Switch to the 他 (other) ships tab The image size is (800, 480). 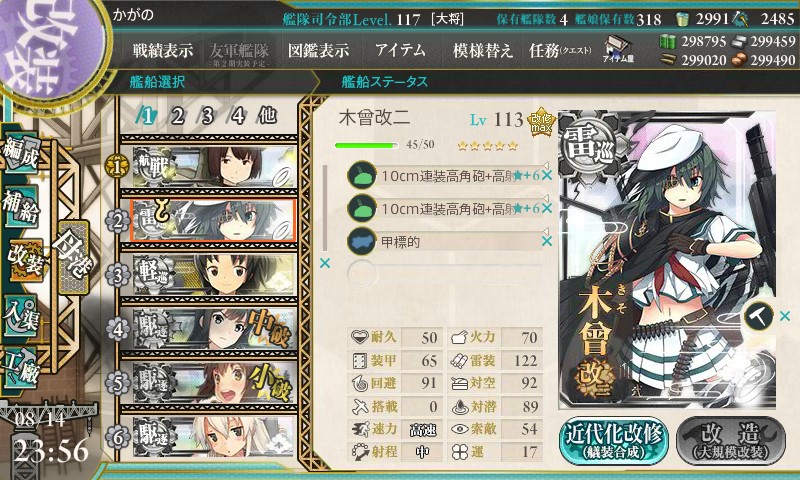[x=267, y=116]
